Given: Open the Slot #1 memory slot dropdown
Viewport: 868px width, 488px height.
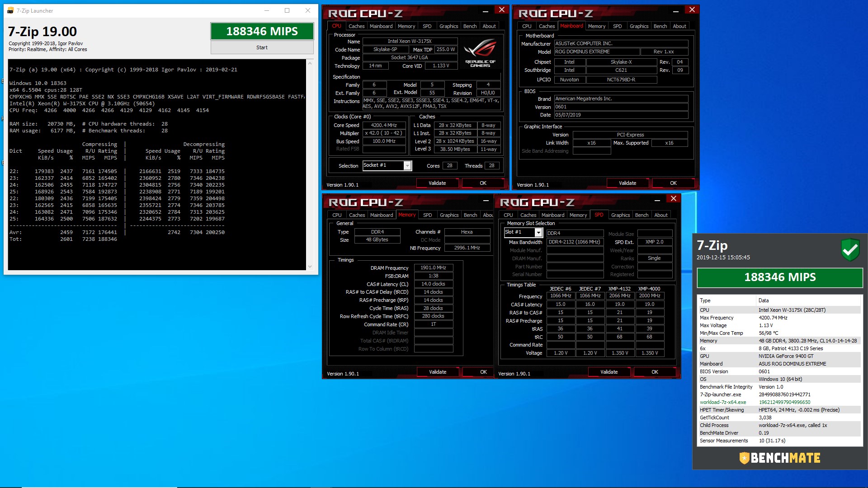Looking at the screenshot, I should (x=538, y=233).
